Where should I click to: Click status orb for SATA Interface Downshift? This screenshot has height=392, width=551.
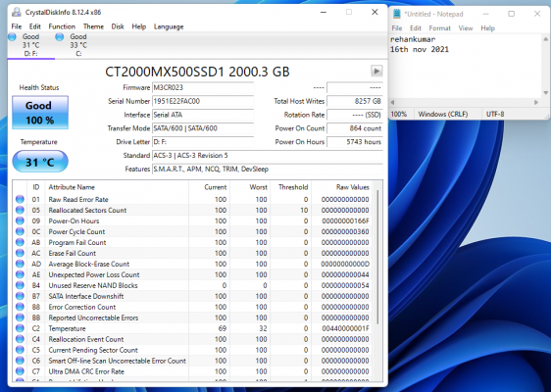tap(20, 296)
